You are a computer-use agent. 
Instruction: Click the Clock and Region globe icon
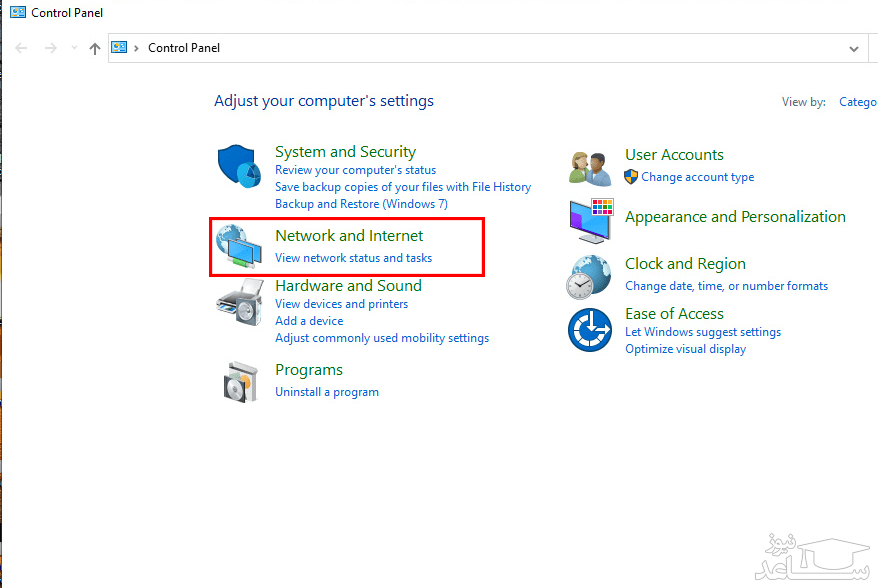[590, 276]
